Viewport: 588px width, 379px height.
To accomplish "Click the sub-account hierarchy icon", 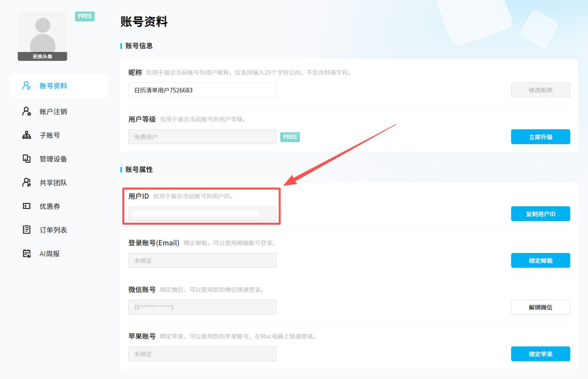I will click(x=26, y=135).
